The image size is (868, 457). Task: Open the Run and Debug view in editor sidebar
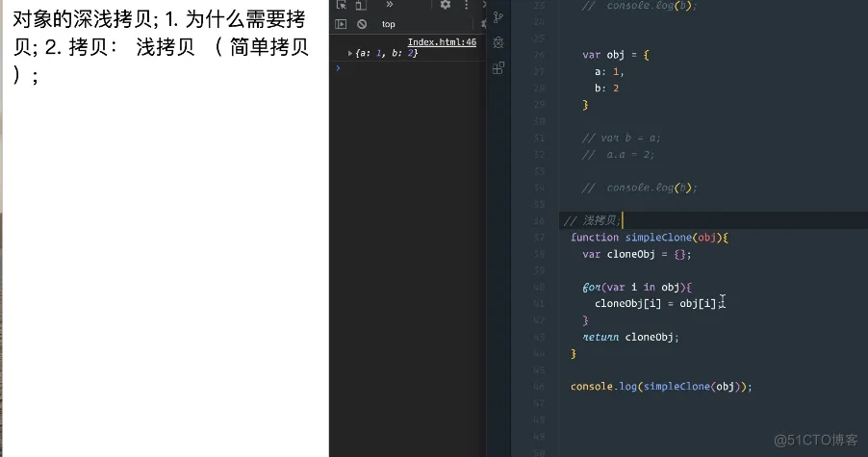click(x=498, y=42)
